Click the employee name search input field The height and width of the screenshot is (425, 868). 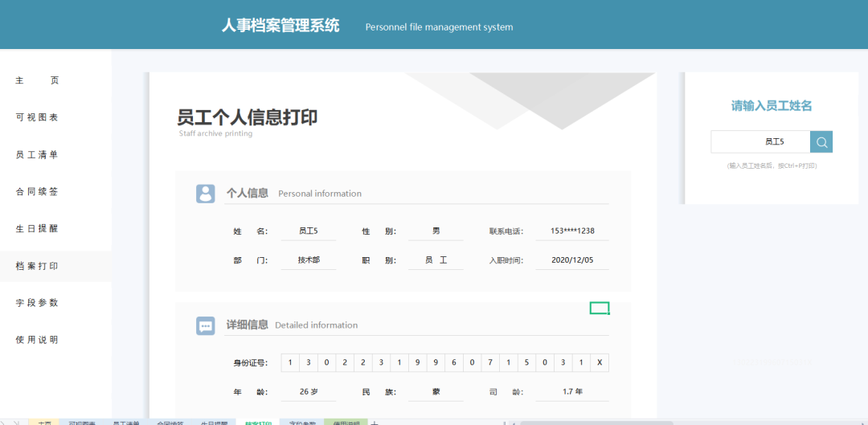pyautogui.click(x=760, y=142)
